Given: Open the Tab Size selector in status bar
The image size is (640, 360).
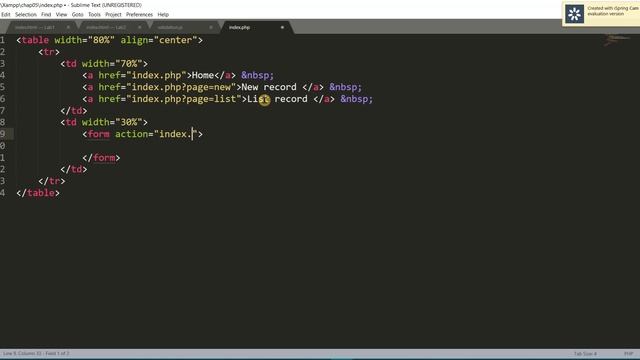Looking at the screenshot, I should pyautogui.click(x=585, y=353).
